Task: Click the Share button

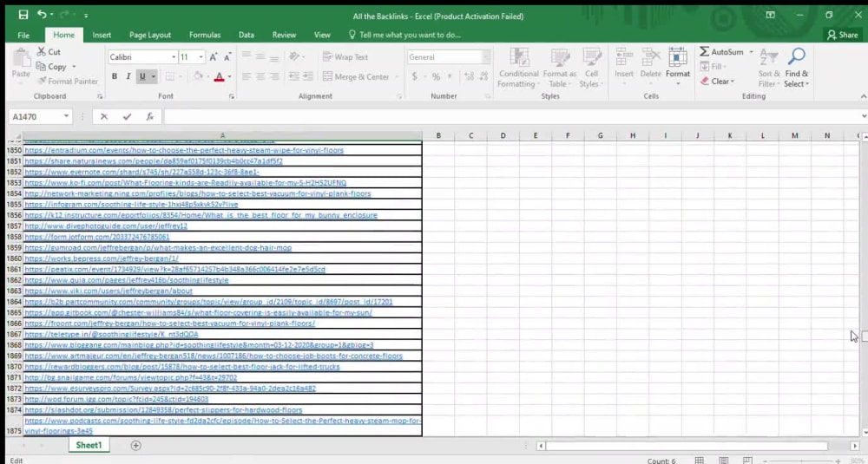Action: (x=842, y=35)
